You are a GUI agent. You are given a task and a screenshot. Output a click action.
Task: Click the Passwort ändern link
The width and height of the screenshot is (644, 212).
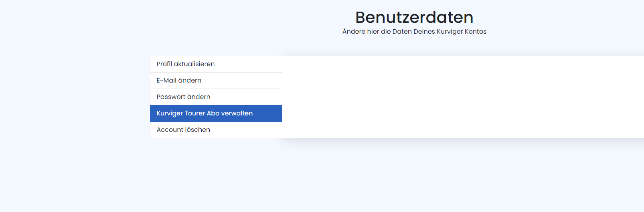[183, 97]
